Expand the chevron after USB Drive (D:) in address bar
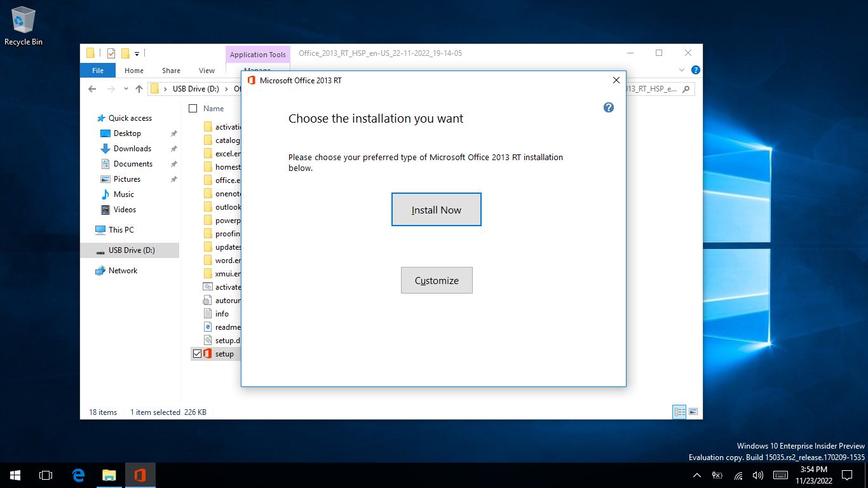 [x=226, y=89]
